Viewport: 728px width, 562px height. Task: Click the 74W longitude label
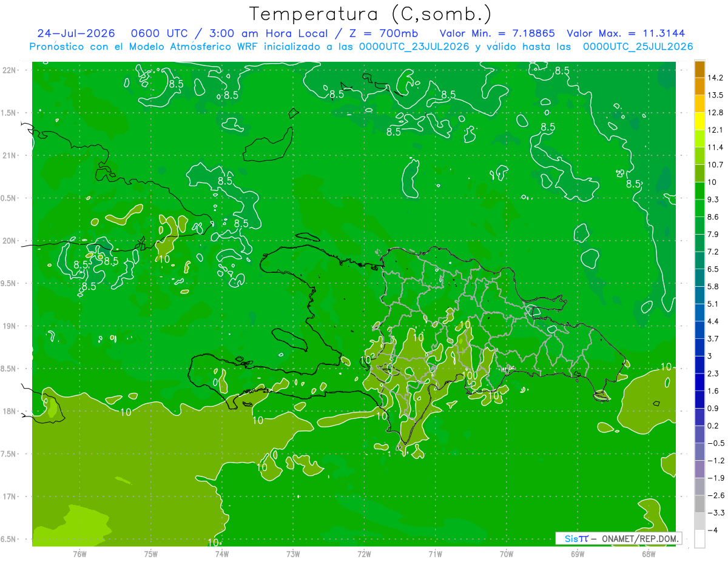pos(222,554)
